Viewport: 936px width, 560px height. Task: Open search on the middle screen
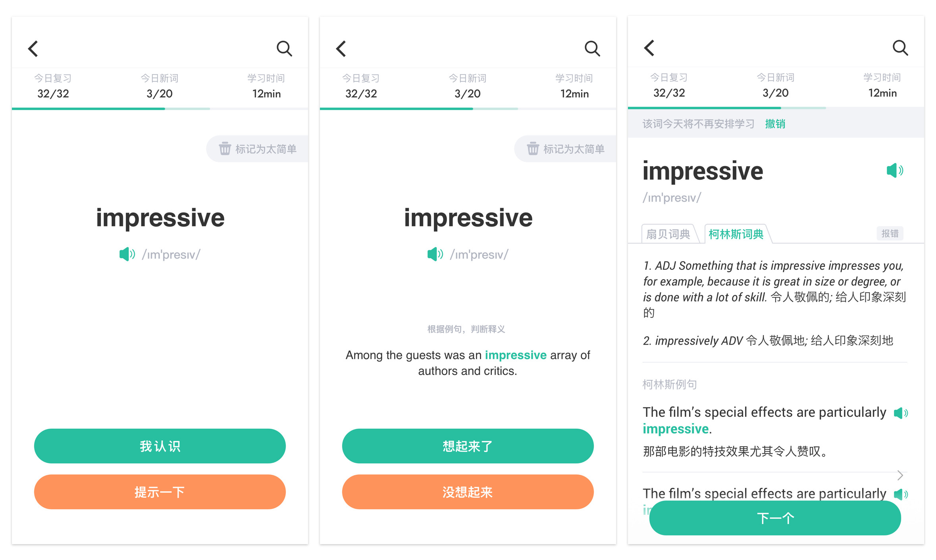pyautogui.click(x=592, y=49)
